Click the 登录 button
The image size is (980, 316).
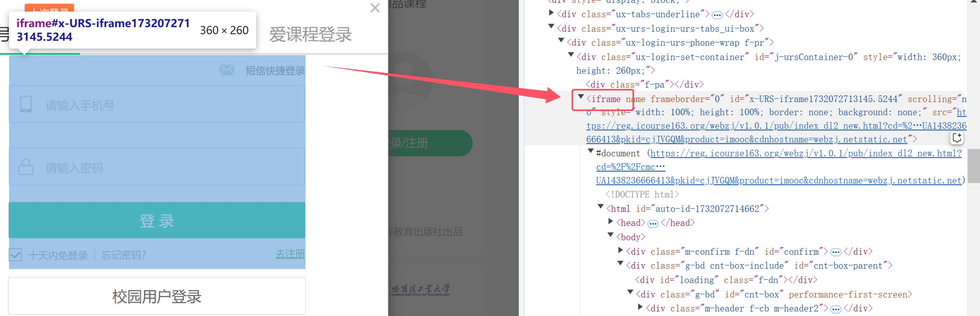pos(157,220)
